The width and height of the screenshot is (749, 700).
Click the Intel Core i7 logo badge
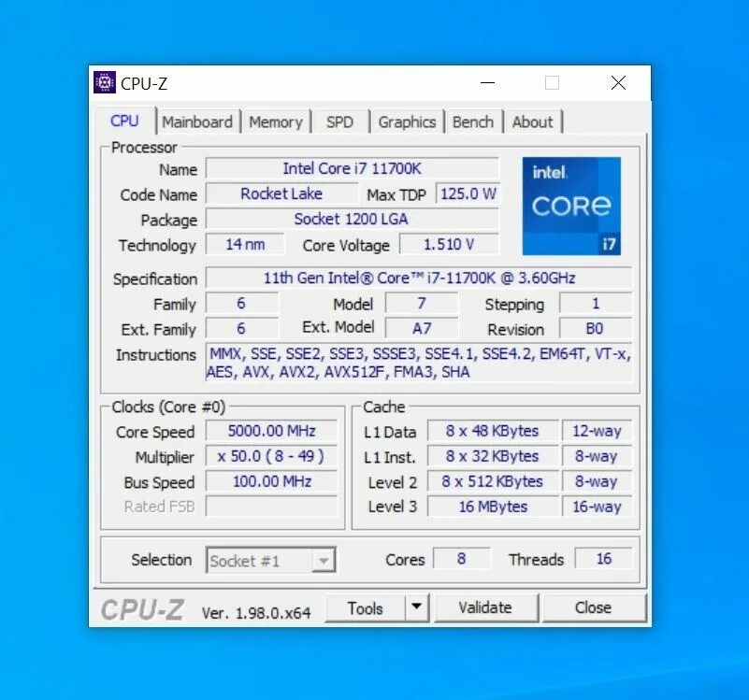571,206
